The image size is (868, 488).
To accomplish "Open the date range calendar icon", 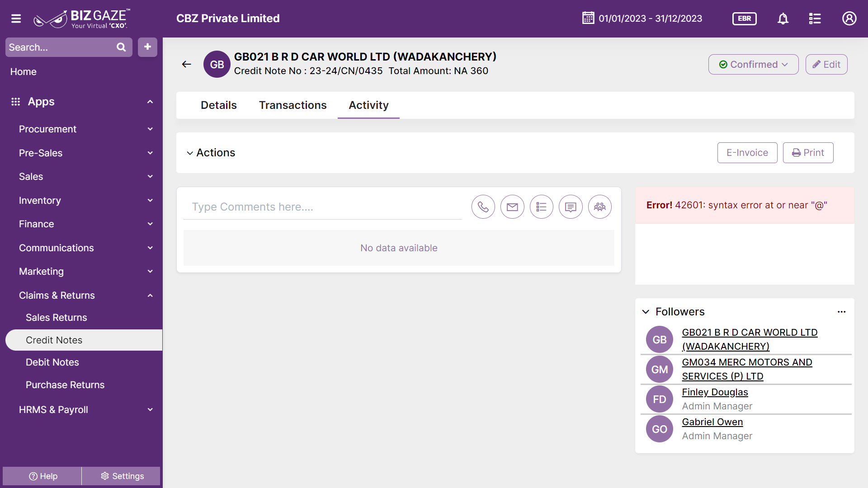I will pyautogui.click(x=588, y=18).
